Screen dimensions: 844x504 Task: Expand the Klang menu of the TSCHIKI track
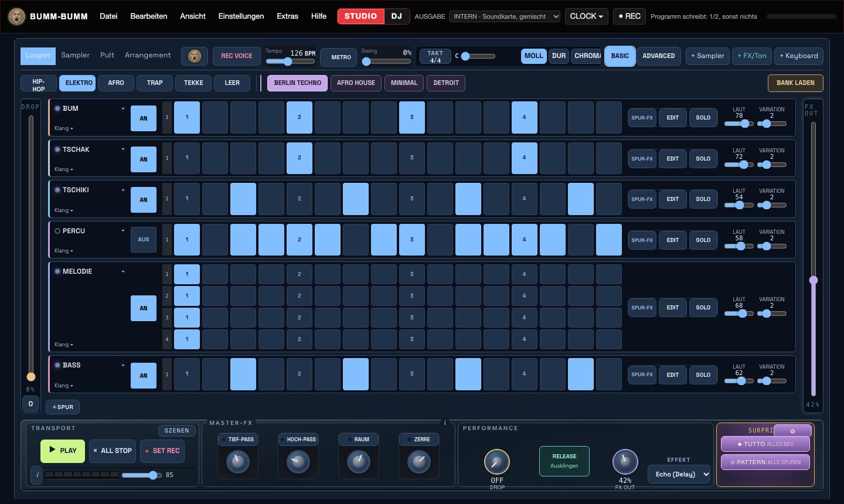pyautogui.click(x=64, y=210)
